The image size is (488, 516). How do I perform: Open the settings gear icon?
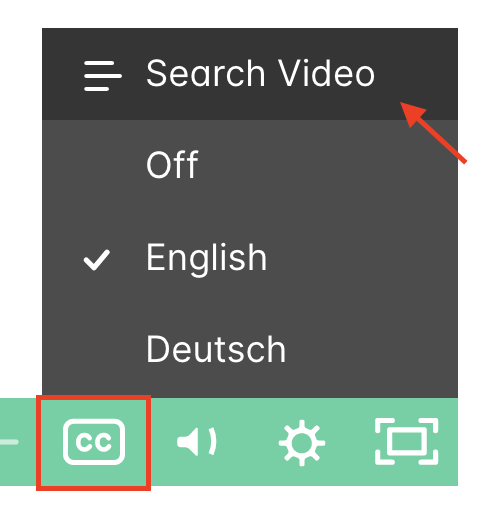(x=302, y=443)
